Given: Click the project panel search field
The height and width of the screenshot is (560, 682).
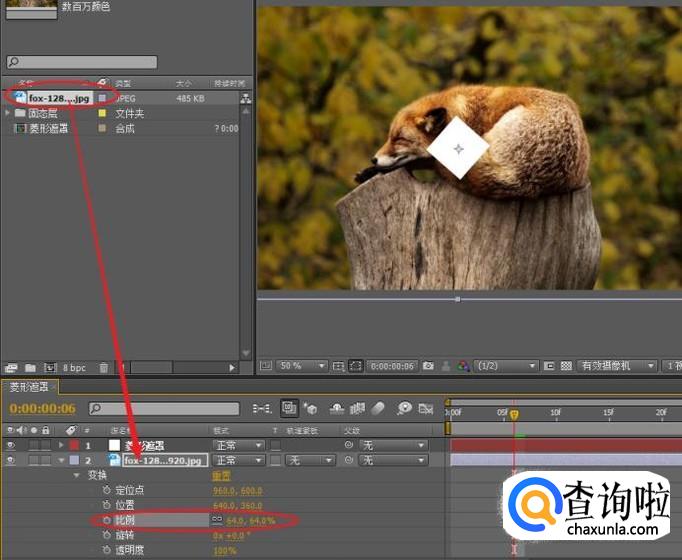Looking at the screenshot, I should (x=82, y=62).
